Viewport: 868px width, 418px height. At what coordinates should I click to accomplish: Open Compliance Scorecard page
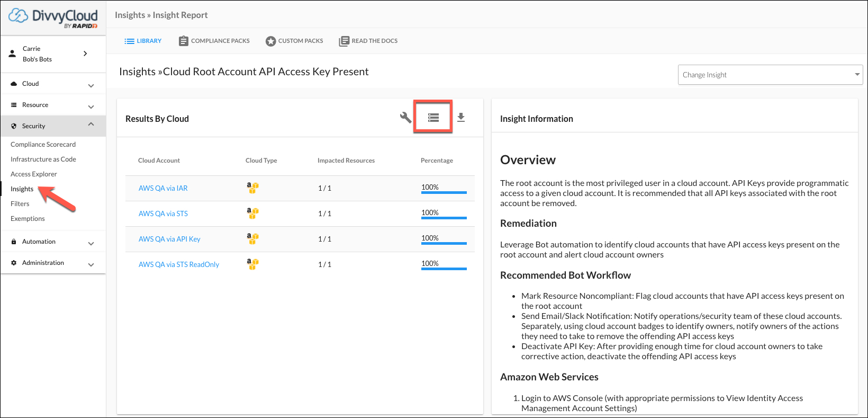point(43,144)
